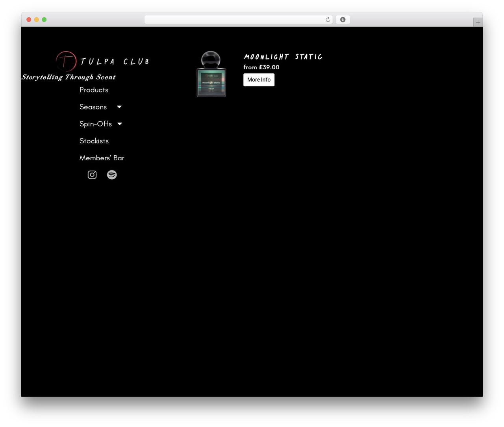504x427 pixels.
Task: Click the More Info button
Action: [x=259, y=80]
